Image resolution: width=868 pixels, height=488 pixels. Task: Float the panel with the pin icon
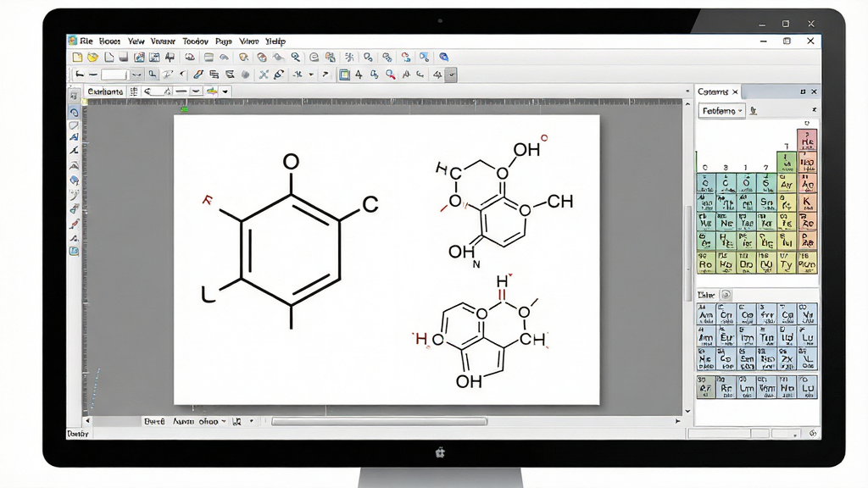(803, 91)
